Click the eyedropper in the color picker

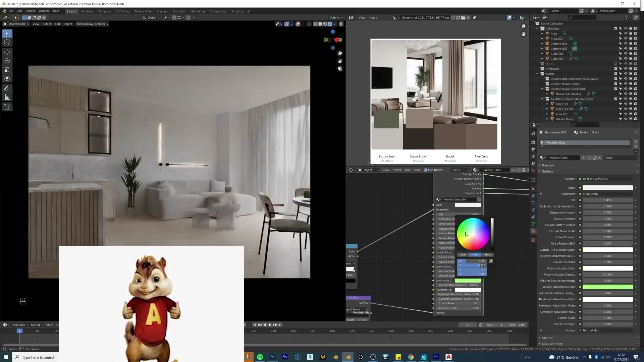491,261
